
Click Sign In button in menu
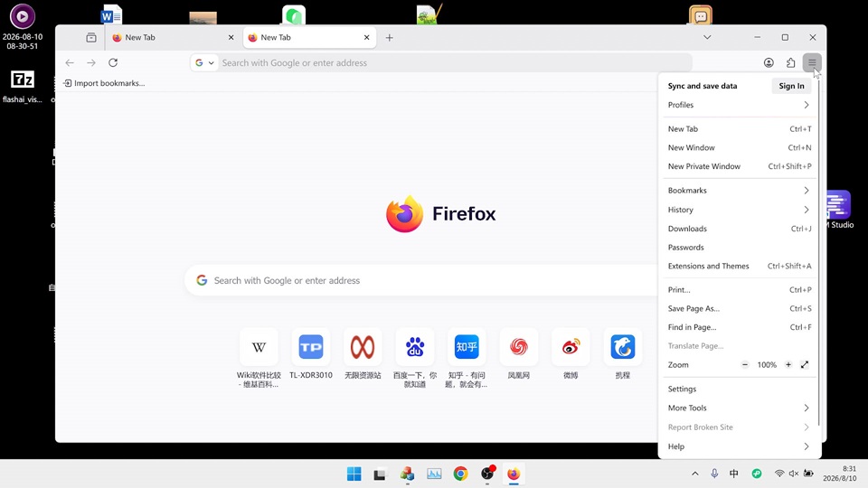[791, 86]
